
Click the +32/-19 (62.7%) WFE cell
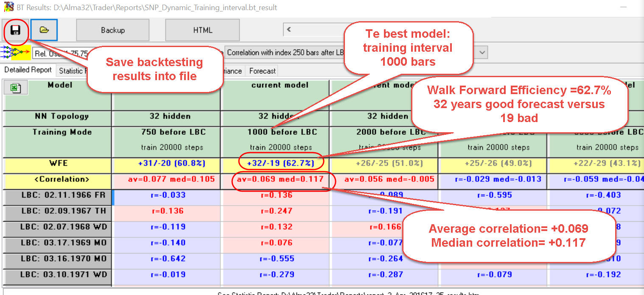[x=281, y=164]
